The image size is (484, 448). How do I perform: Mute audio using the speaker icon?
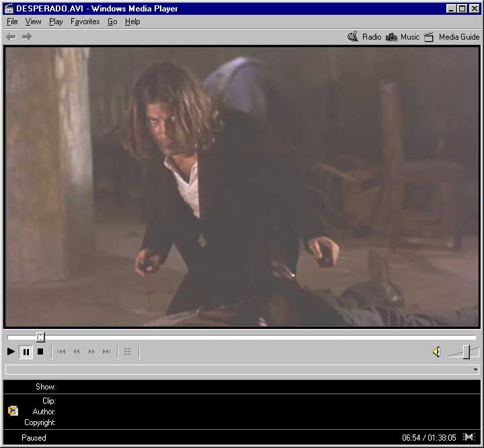(436, 352)
